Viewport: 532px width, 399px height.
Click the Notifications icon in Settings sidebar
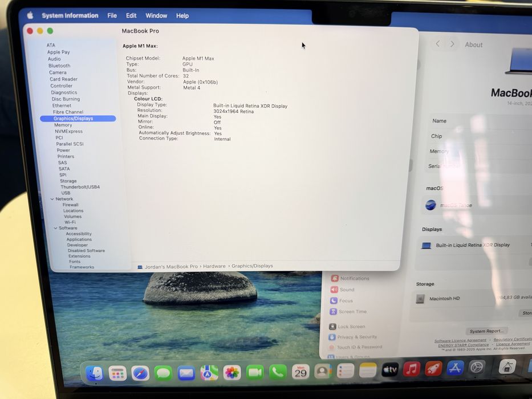pos(335,278)
